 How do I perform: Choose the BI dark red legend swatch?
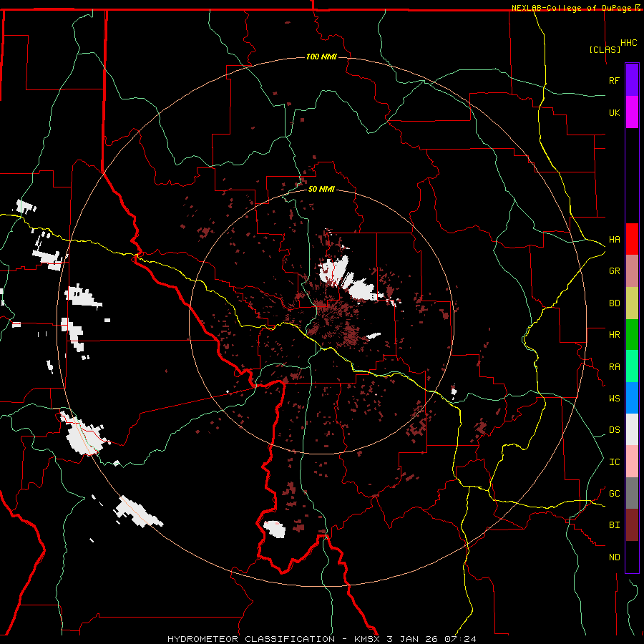coord(632,525)
